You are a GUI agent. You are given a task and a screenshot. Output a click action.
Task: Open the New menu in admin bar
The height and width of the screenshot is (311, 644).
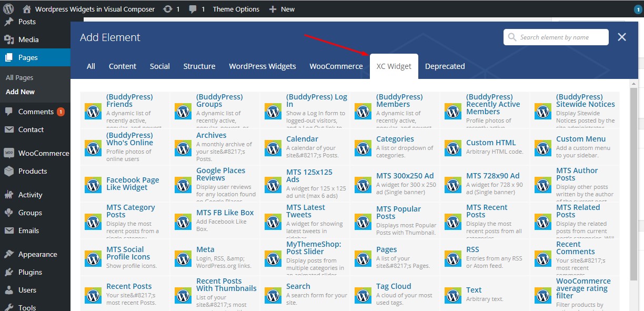click(282, 9)
